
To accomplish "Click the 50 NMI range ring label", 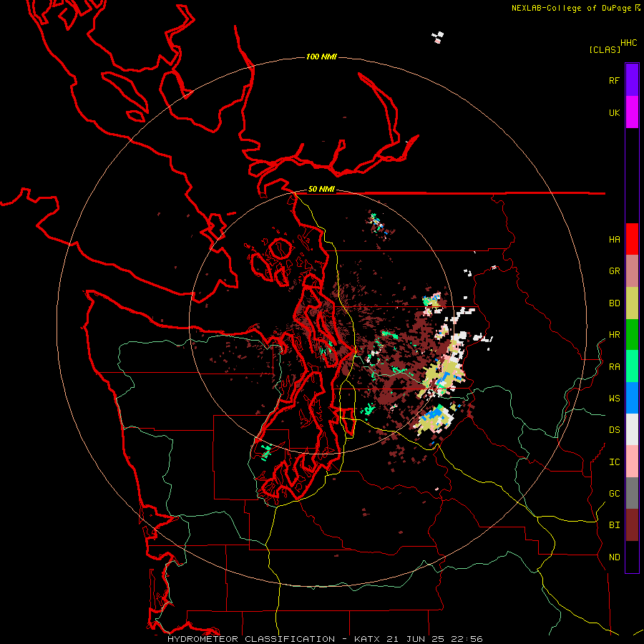I will [321, 190].
